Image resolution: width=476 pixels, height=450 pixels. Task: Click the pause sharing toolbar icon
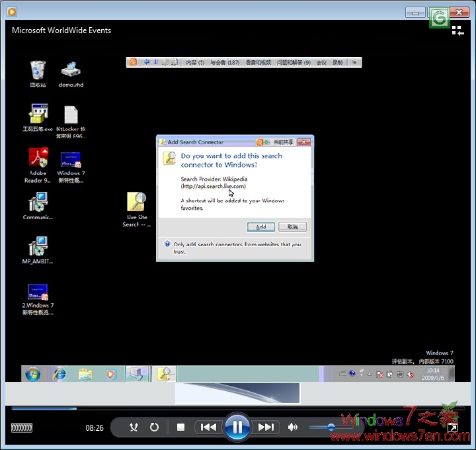pyautogui.click(x=156, y=62)
